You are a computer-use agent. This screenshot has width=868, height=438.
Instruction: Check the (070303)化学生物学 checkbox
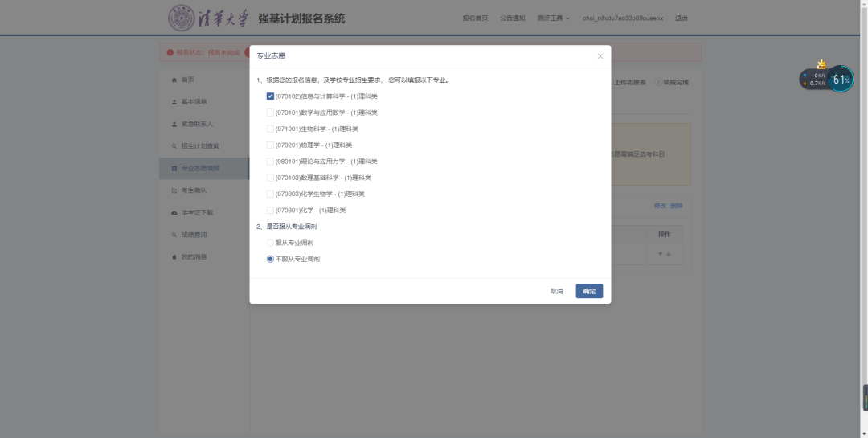(x=270, y=194)
